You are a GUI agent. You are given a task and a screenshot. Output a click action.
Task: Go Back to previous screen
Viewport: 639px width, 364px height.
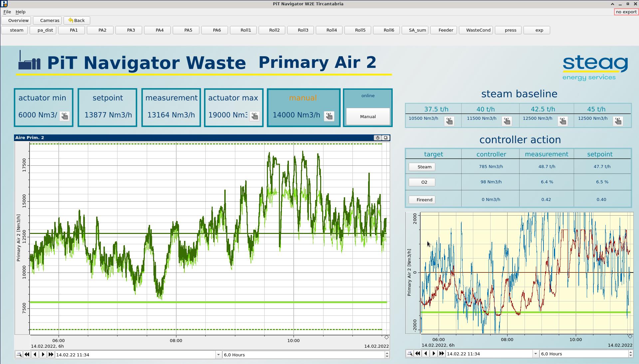pos(77,21)
